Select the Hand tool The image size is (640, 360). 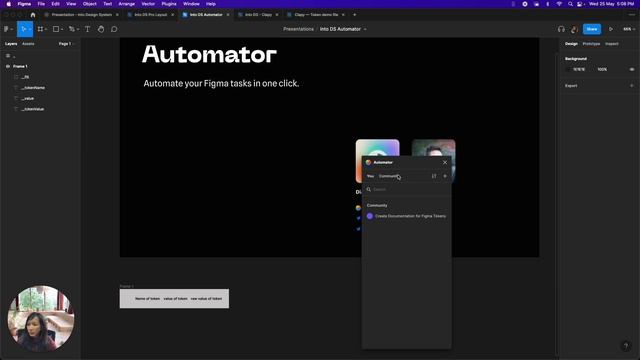[x=101, y=29]
